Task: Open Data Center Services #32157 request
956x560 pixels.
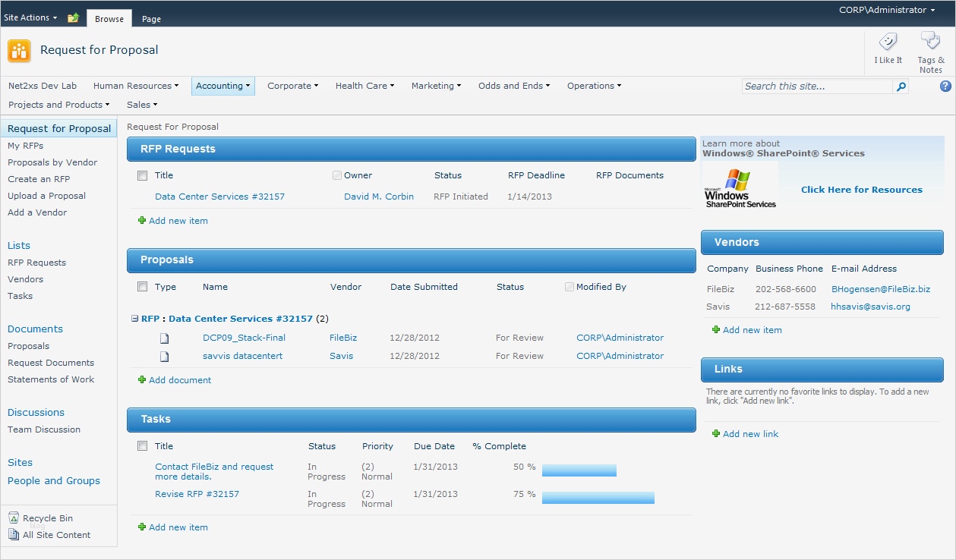Action: point(219,197)
